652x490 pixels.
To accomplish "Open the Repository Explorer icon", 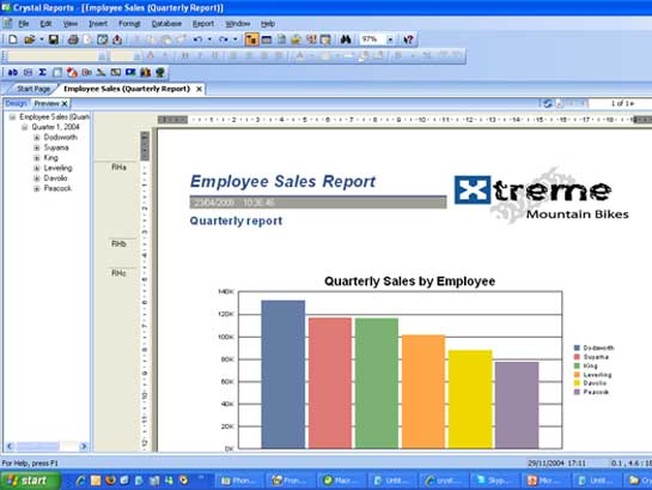I will pos(296,40).
